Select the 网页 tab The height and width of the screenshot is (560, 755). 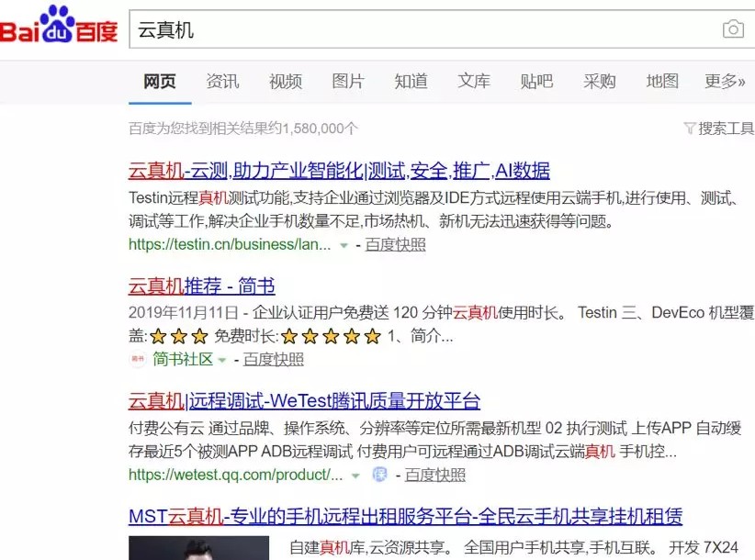[160, 82]
